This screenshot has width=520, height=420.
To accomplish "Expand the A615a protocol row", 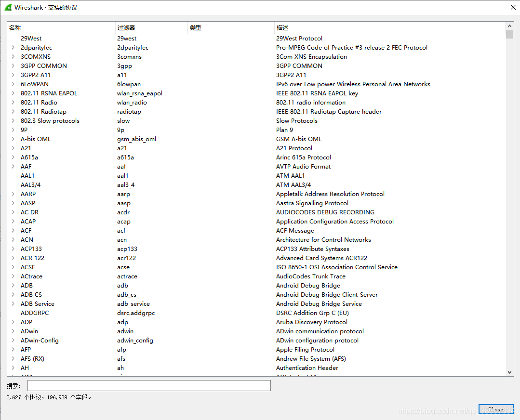I will [13, 157].
